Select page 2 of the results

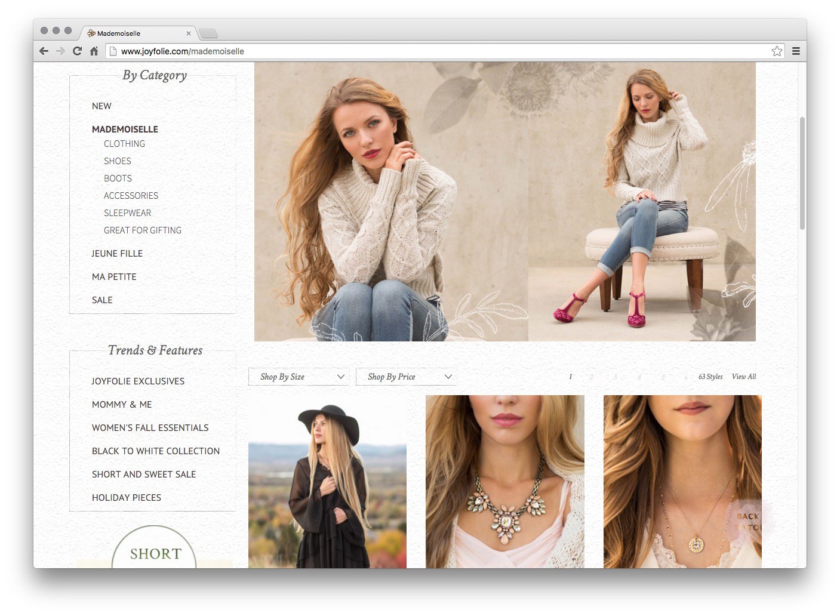pos(591,377)
